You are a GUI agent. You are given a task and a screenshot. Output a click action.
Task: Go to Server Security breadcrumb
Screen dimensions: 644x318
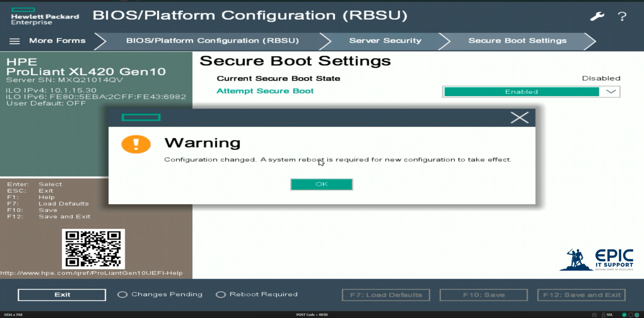pyautogui.click(x=385, y=41)
